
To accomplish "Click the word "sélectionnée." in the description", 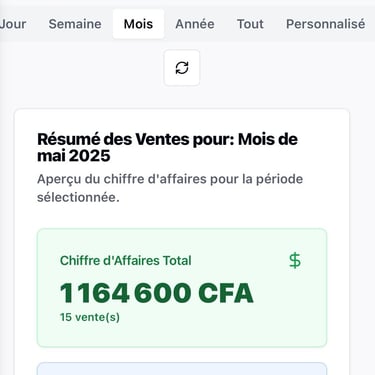I will tap(78, 197).
